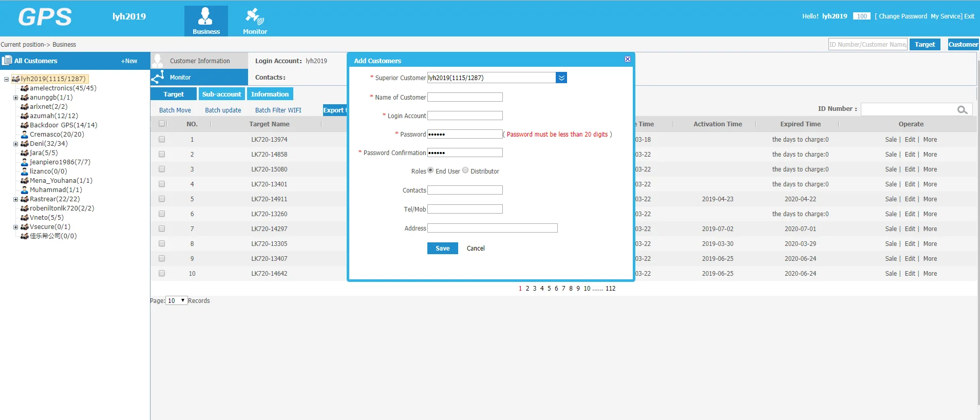
Task: Focus the Address input field
Action: point(493,228)
